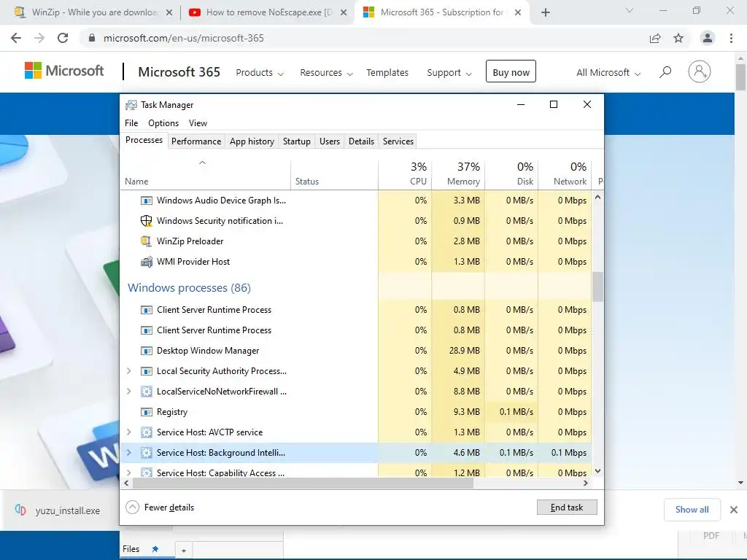Open the All Microsoft dropdown
Viewport: 747px width, 560px height.
tap(608, 72)
